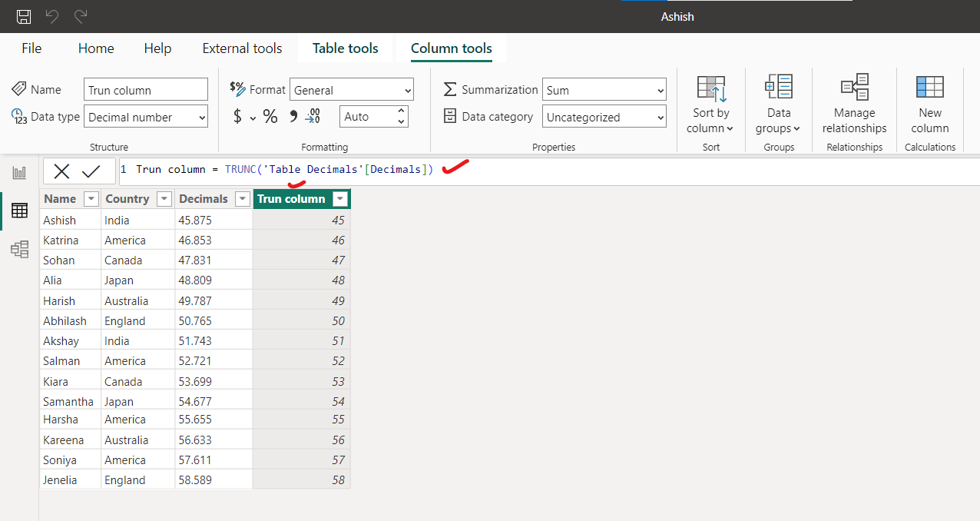
Task: Select the Report view icon in sidebar
Action: pos(19,172)
